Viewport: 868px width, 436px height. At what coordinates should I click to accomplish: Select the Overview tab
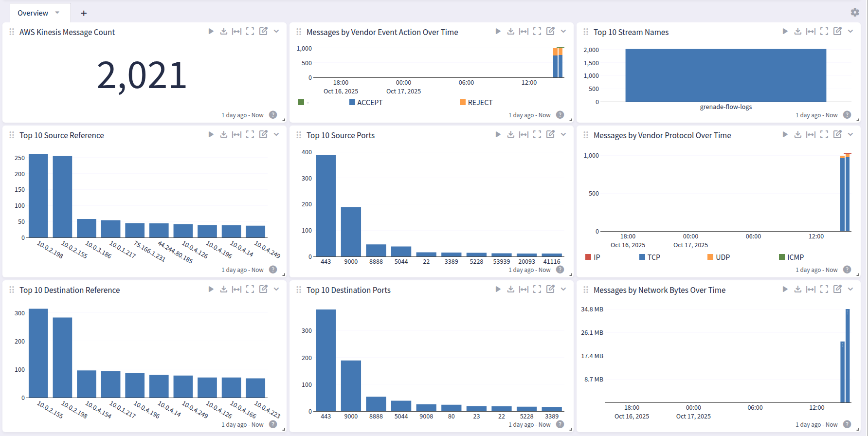click(33, 13)
